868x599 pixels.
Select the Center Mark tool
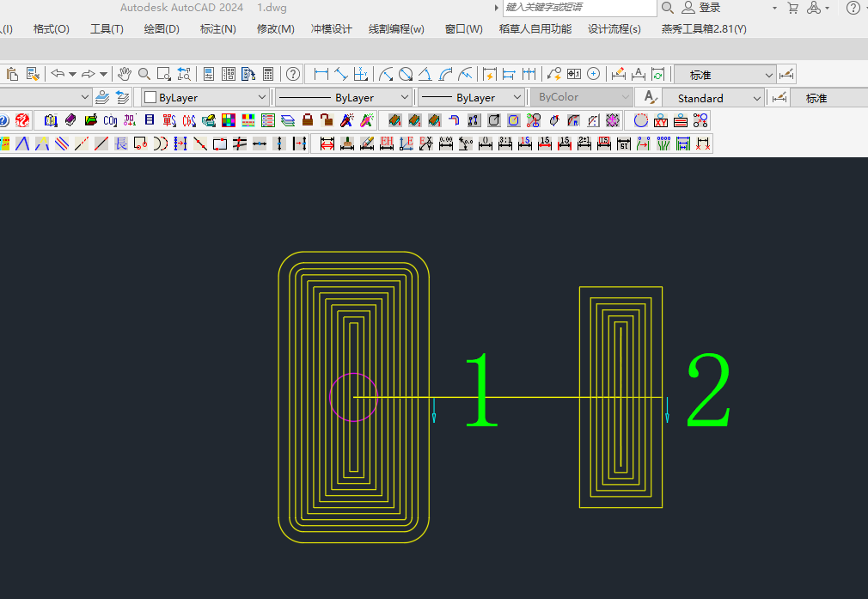[594, 74]
